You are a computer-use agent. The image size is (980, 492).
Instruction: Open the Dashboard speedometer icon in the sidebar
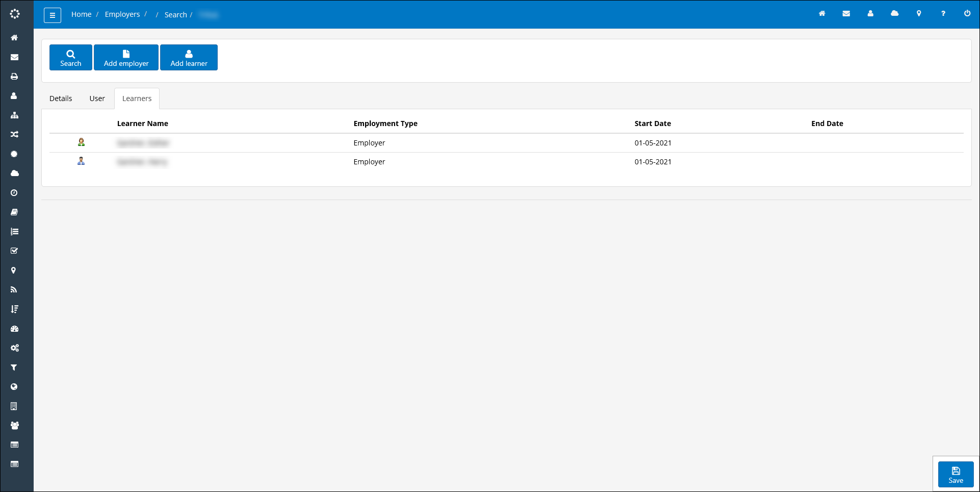click(14, 328)
